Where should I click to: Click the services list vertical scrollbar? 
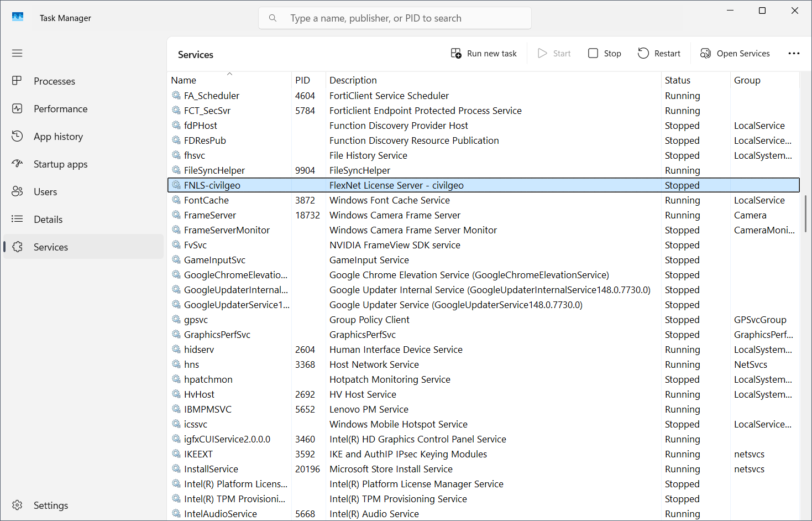tap(805, 213)
